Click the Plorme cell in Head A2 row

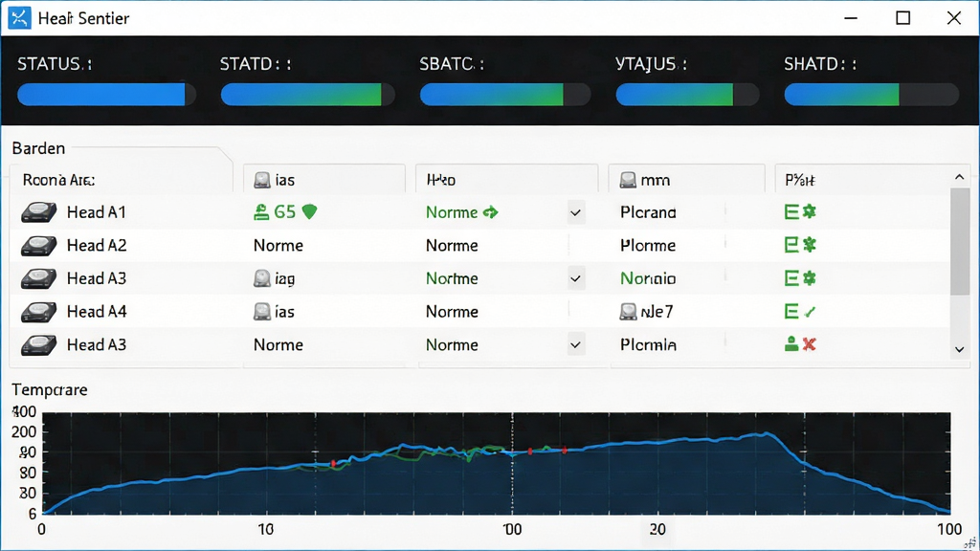click(x=648, y=246)
